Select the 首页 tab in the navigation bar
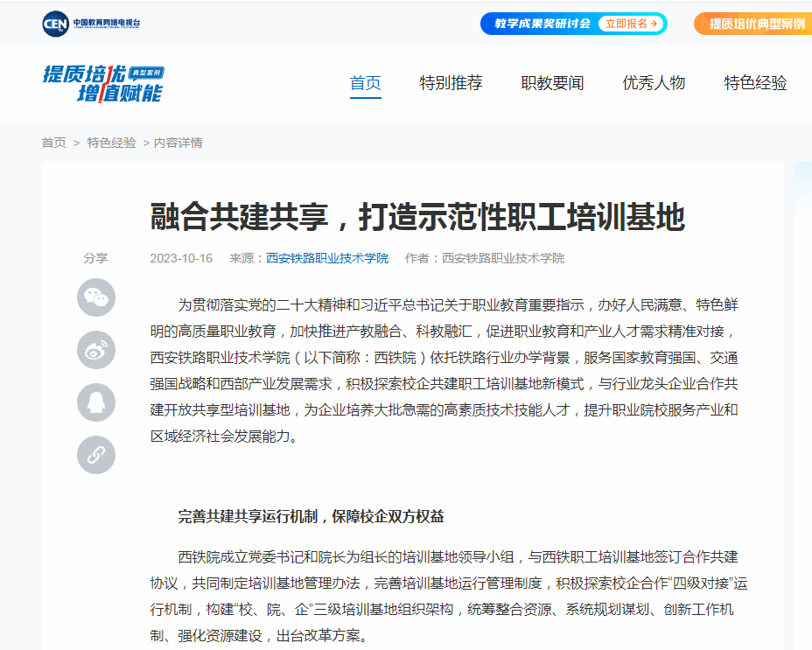 (366, 83)
